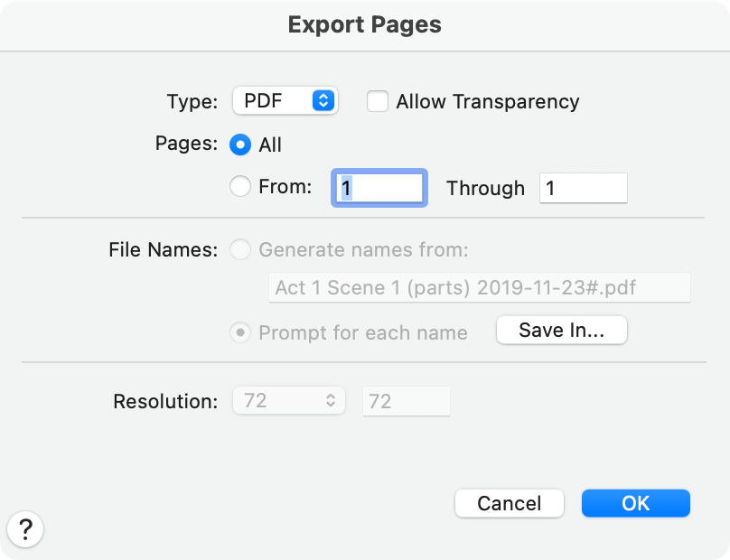730x560 pixels.
Task: Click the resolution value field showing 72
Action: [x=406, y=400]
